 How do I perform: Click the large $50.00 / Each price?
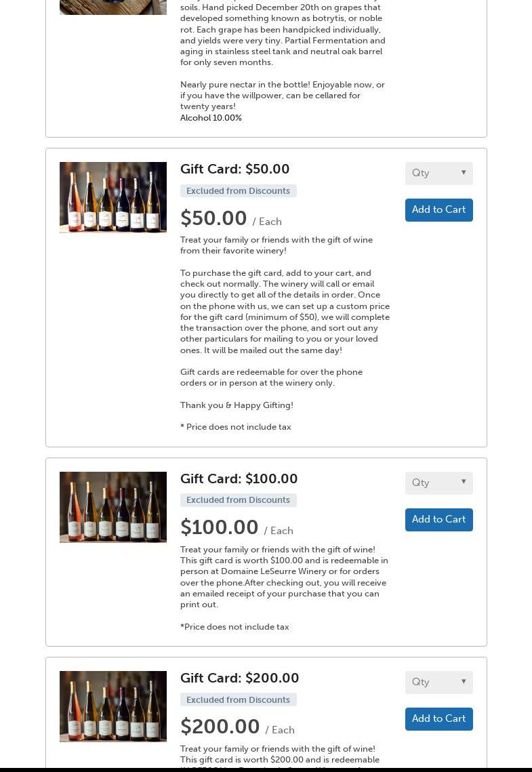231,218
